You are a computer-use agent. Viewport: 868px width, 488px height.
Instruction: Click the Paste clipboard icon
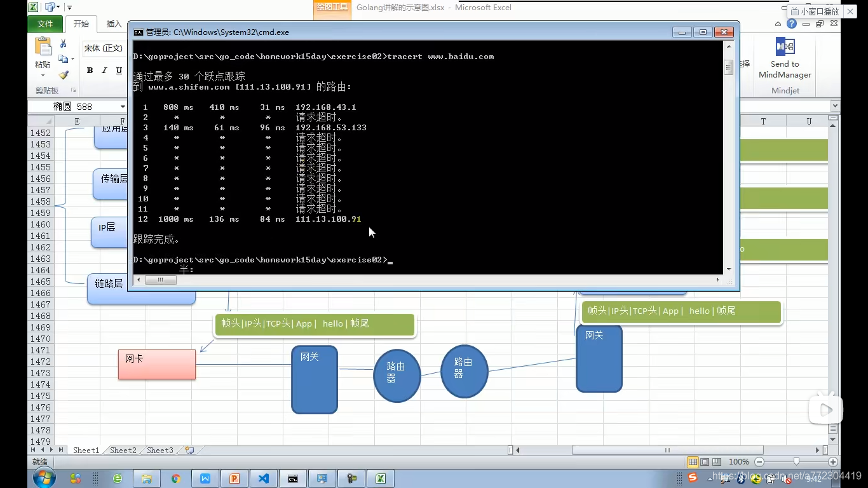(43, 47)
